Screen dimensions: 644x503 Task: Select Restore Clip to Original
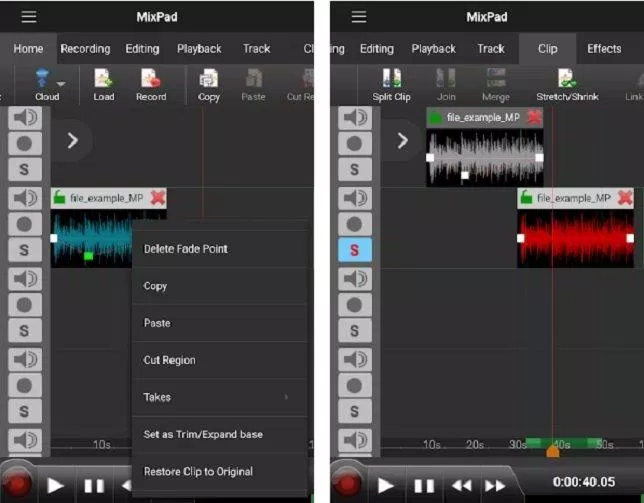coord(220,471)
